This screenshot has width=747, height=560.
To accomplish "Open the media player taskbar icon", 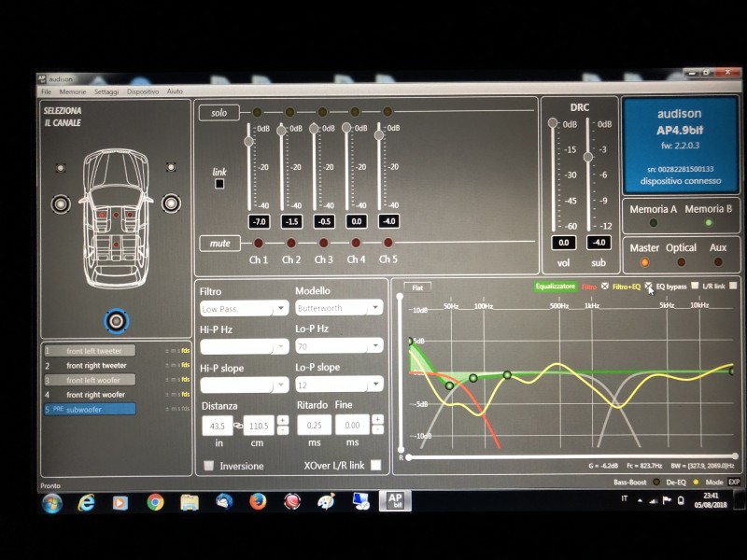I will click(120, 502).
